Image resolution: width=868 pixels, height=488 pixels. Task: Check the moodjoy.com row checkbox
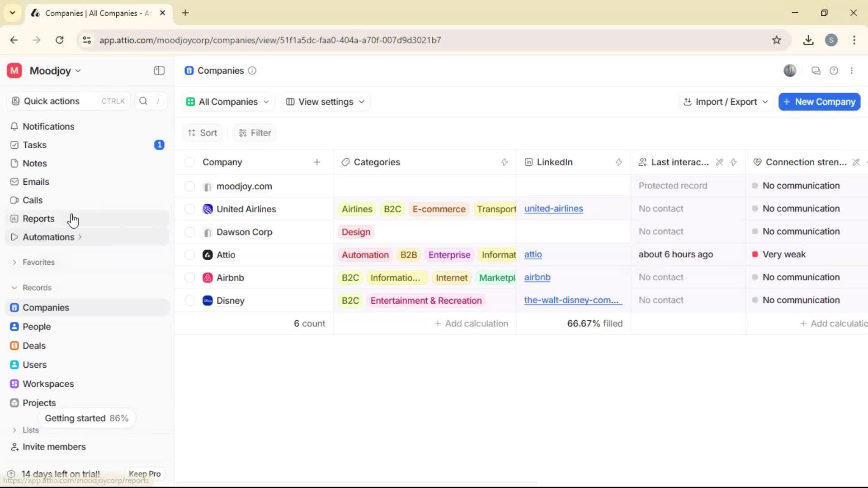point(190,186)
